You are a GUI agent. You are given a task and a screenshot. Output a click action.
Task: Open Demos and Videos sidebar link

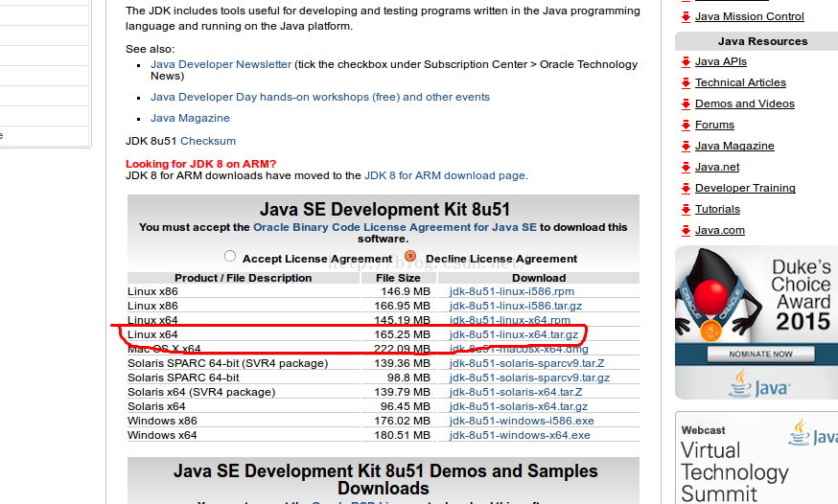pyautogui.click(x=744, y=104)
